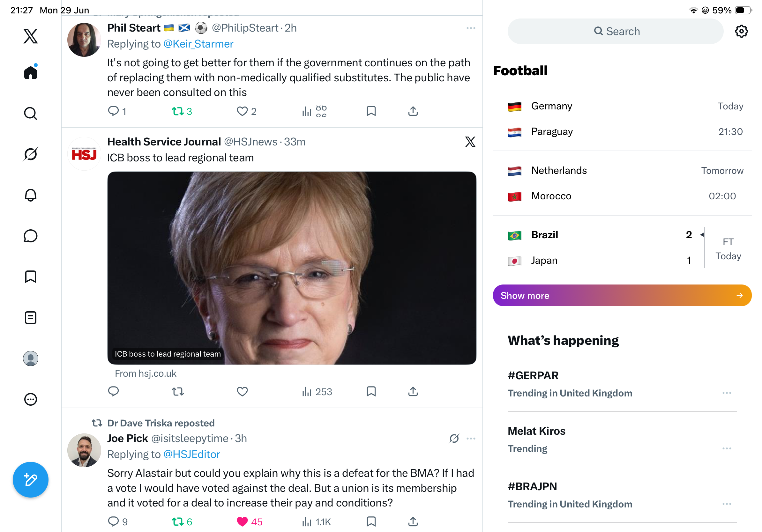Click Show more under Football
The height and width of the screenshot is (532, 762).
click(622, 295)
